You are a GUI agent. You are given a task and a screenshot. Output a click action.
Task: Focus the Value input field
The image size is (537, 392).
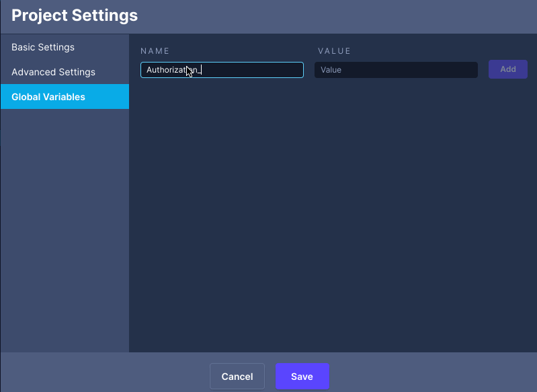click(396, 70)
